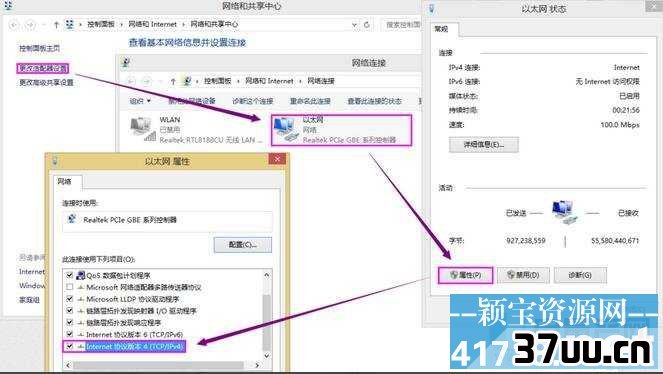Viewport: 663px width, 374px height.
Task: Expand chevron after 控制面板 in 网络和共享中心
Action: click(121, 25)
